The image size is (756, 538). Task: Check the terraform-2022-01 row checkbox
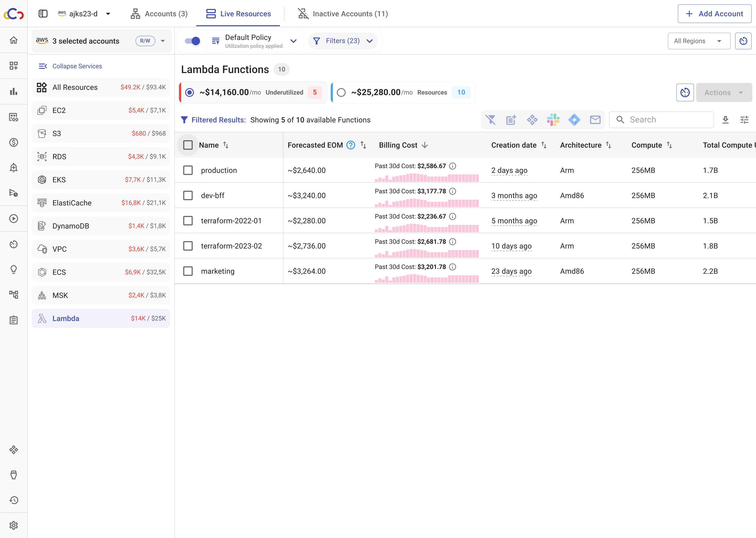pos(188,221)
